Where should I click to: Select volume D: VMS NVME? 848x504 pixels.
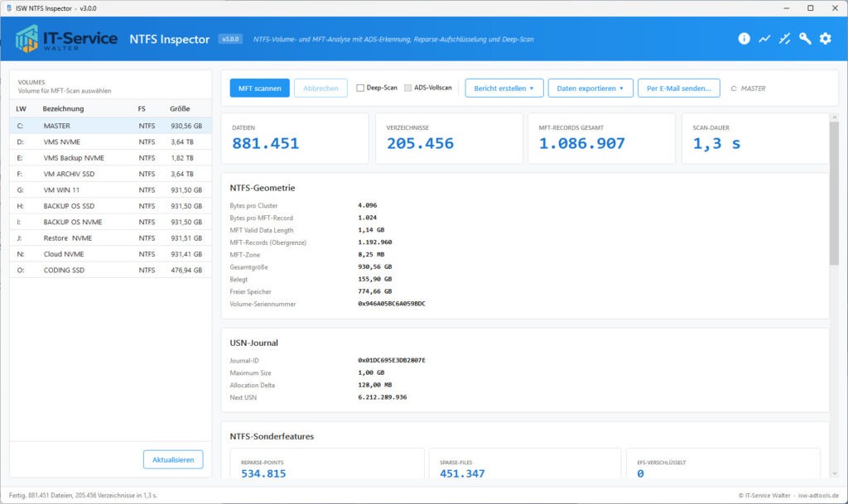110,142
